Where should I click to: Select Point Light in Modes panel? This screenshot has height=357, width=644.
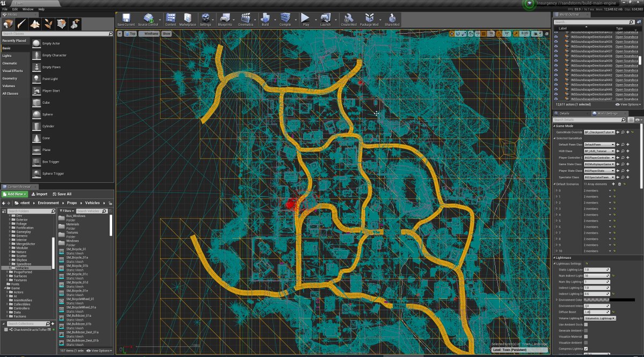pyautogui.click(x=72, y=79)
